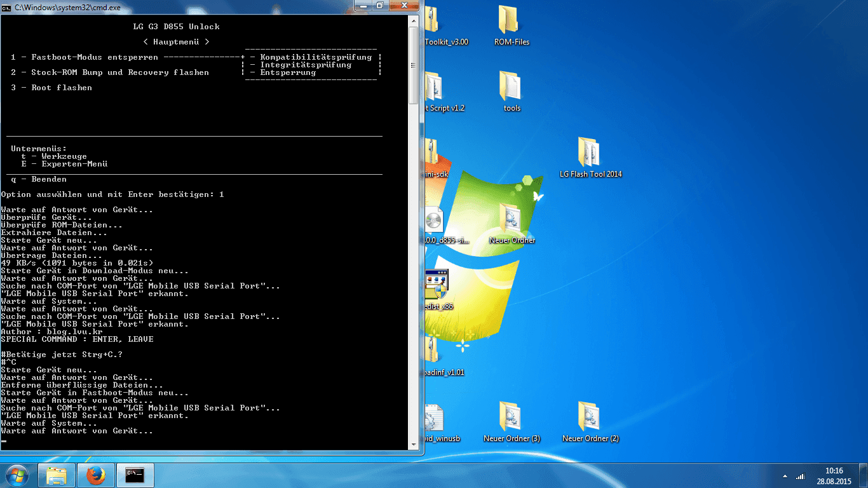Click the cmd.exe taskbar button
Screen dimensions: 868x488
click(x=135, y=475)
